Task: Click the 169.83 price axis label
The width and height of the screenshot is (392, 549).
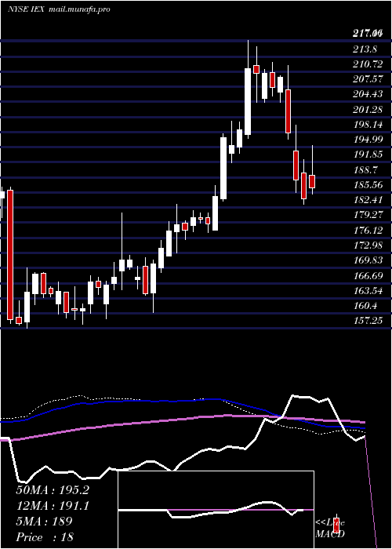Action: pyautogui.click(x=367, y=260)
